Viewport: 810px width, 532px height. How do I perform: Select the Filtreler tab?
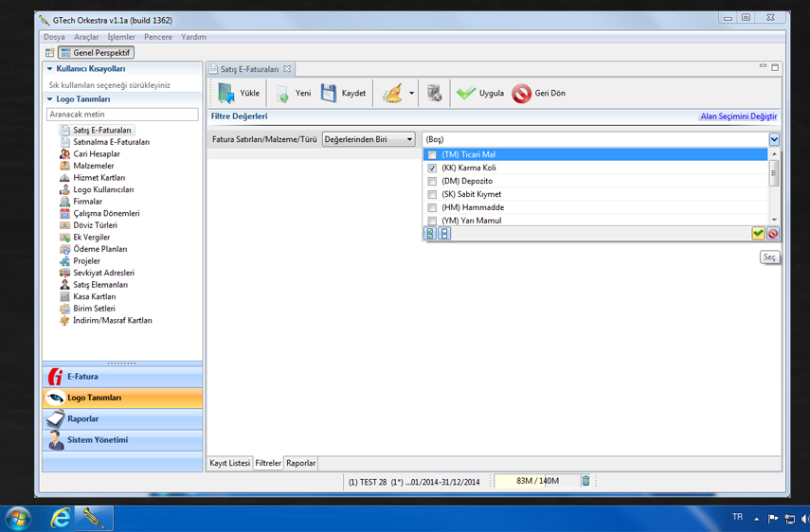(x=268, y=464)
